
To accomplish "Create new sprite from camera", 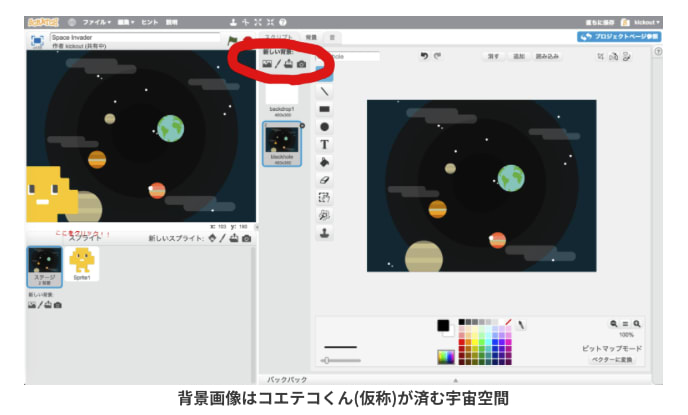I will pos(247,238).
